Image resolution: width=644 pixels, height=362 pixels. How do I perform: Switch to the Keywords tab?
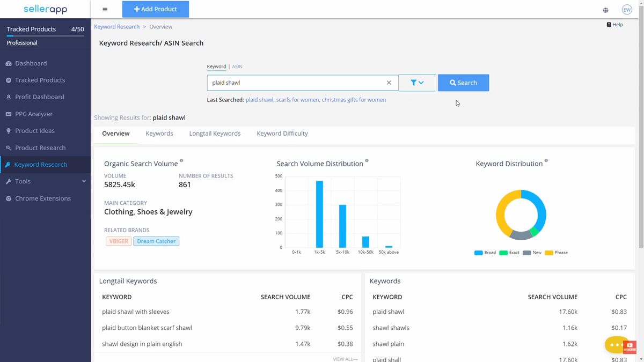159,134
